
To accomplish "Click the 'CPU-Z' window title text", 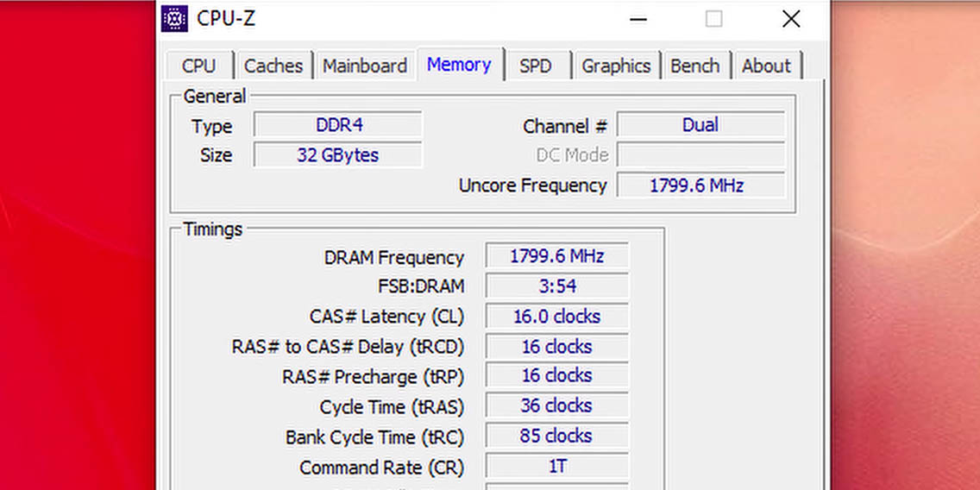I will [x=226, y=19].
